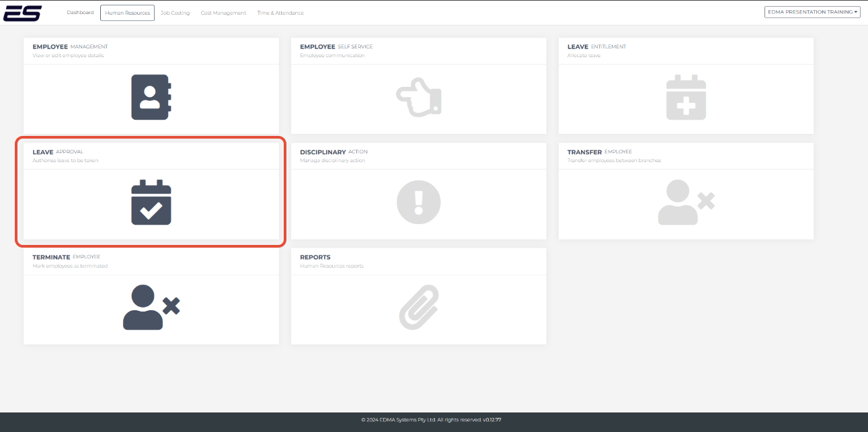Expand the EDMA Presentation Training dropdown
The width and height of the screenshot is (868, 432).
tap(812, 12)
